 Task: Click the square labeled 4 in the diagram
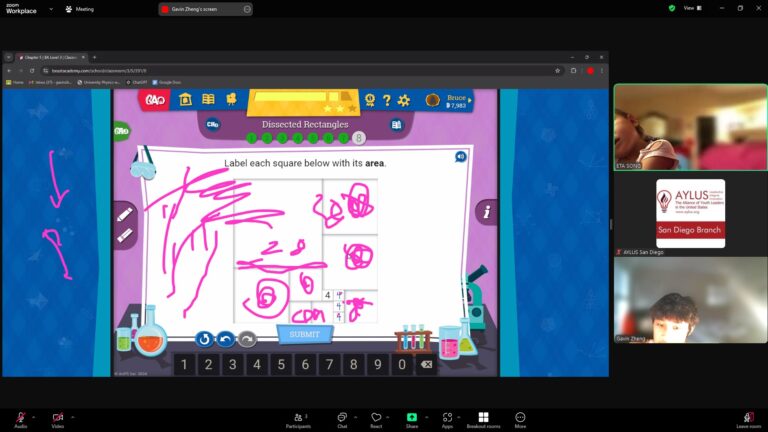(x=328, y=295)
